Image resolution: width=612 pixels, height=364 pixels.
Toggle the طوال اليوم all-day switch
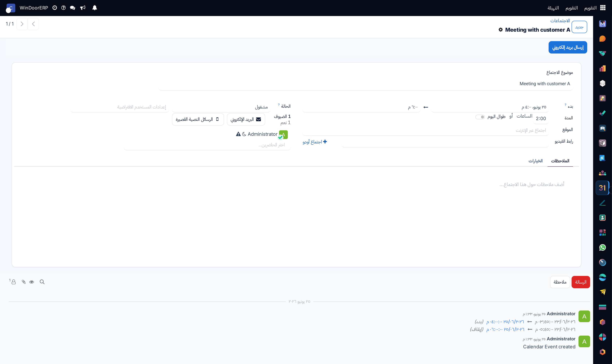point(480,117)
